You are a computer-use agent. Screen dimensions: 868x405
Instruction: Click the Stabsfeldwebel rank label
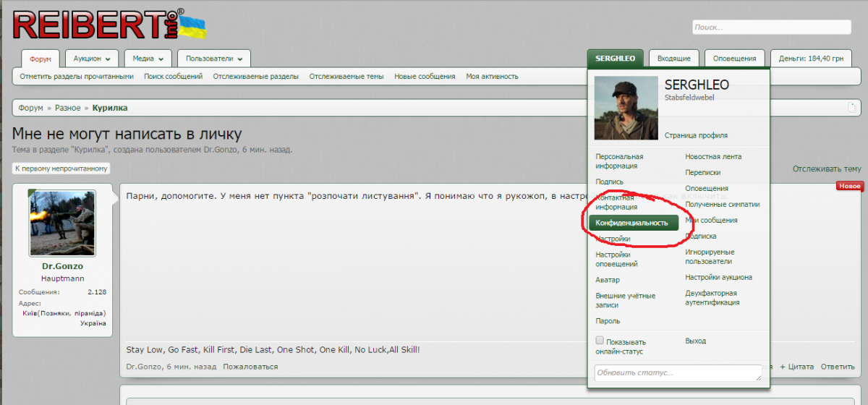(689, 98)
